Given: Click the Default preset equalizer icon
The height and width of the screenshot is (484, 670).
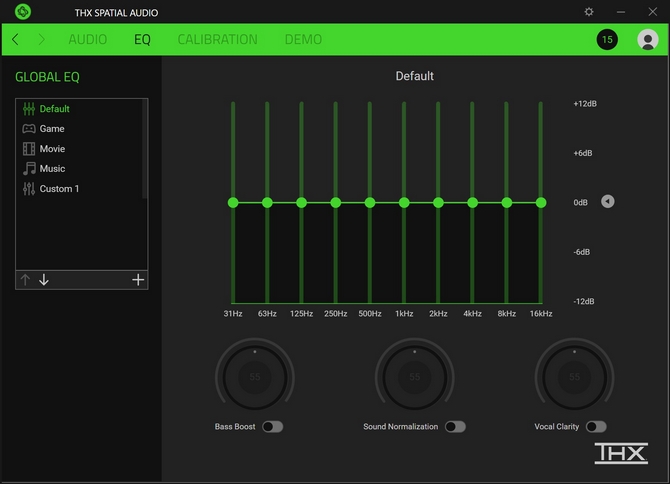Looking at the screenshot, I should [x=29, y=109].
